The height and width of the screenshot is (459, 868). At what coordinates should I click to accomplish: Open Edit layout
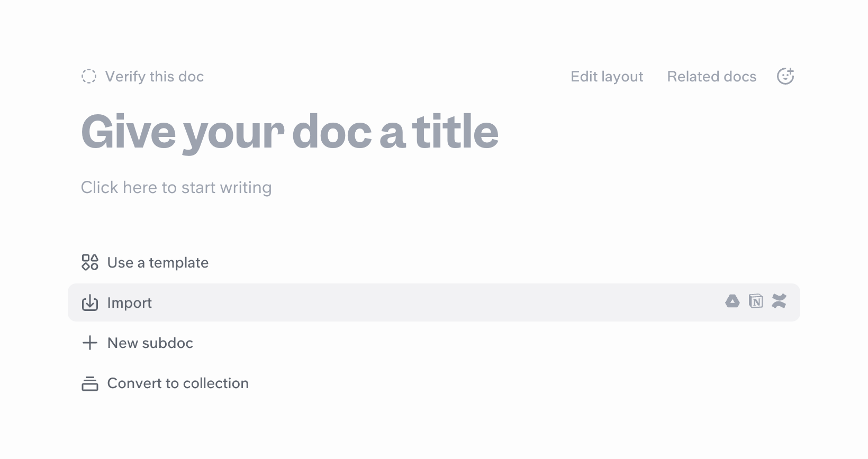[607, 77]
